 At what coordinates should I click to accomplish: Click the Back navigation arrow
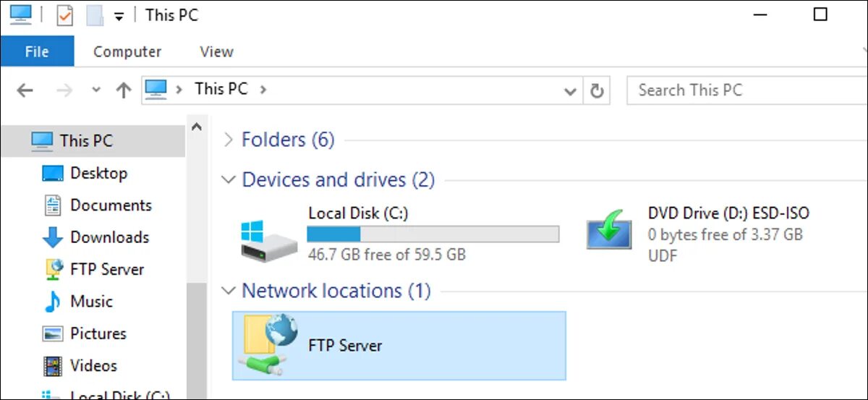coord(25,90)
